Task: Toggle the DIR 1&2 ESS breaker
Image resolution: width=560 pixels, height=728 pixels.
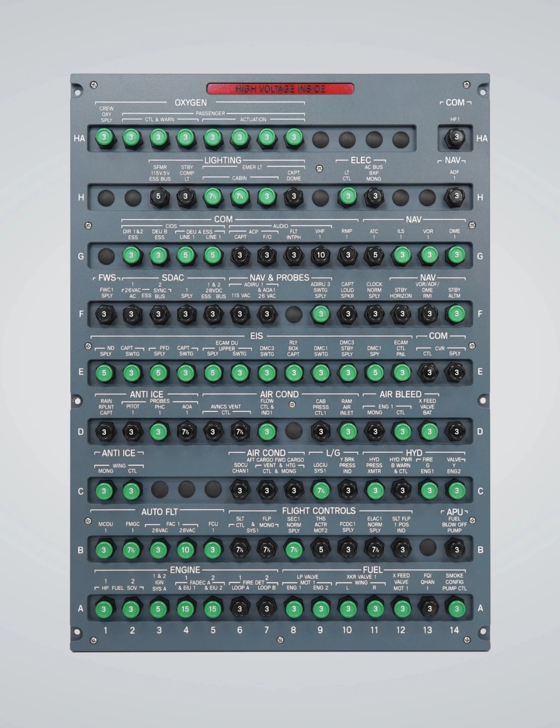Action: [x=132, y=255]
